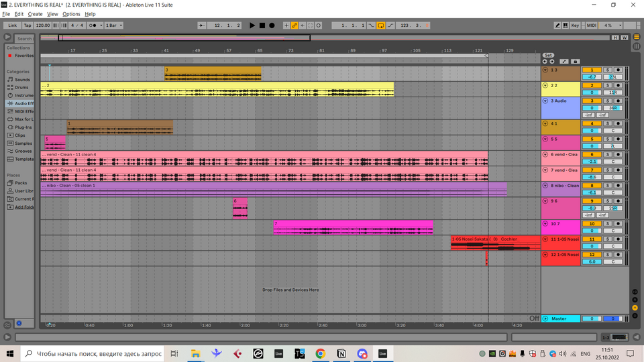Activate the arrangement Loop switch
Screen dimensions: 644x362
point(381,25)
